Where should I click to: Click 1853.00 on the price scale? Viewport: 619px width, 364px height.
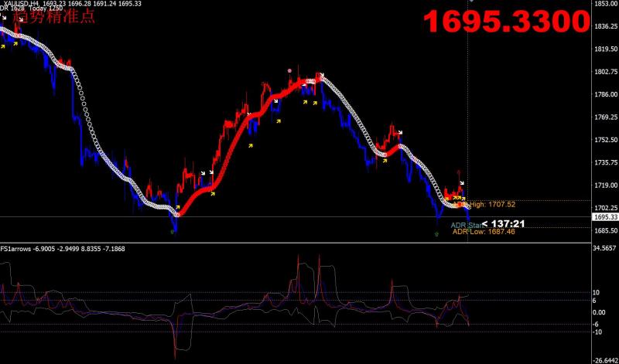click(x=606, y=4)
